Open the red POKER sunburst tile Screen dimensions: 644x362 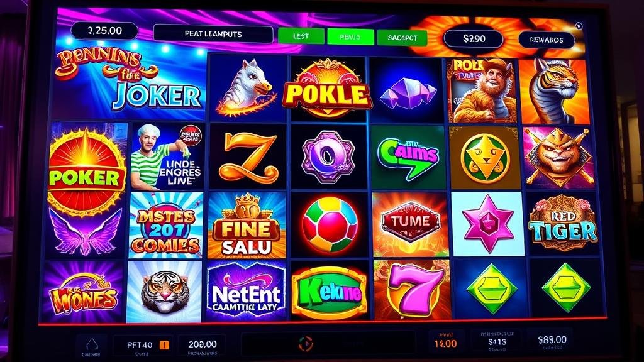tap(86, 172)
